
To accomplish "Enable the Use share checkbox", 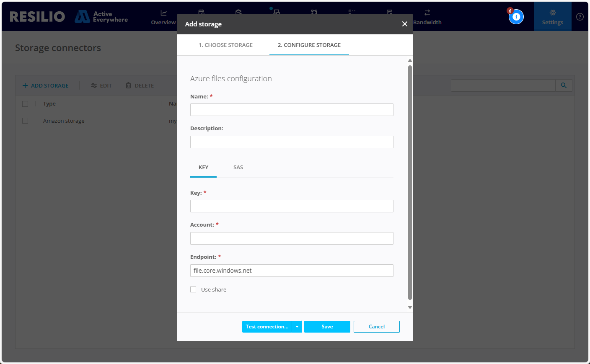I will 193,289.
